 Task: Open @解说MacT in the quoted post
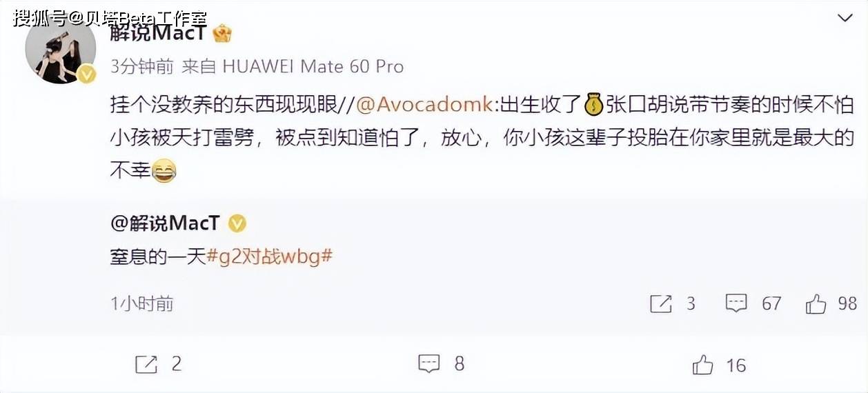[x=165, y=223]
